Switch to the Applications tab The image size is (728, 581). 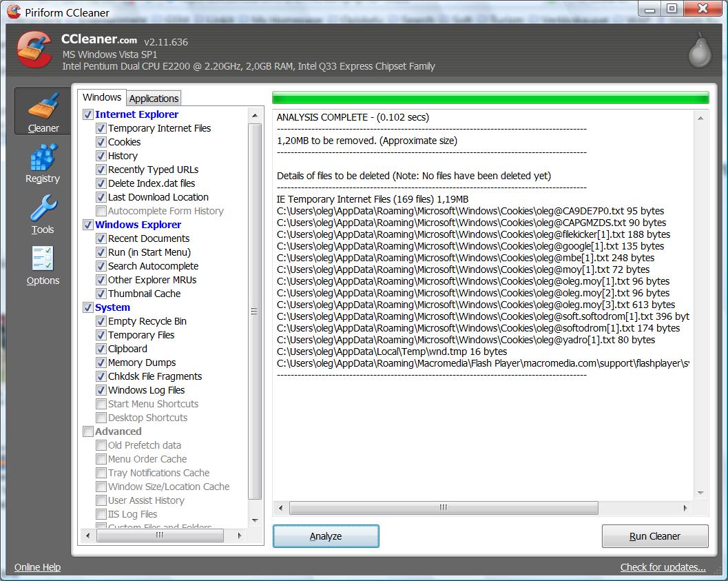(154, 99)
